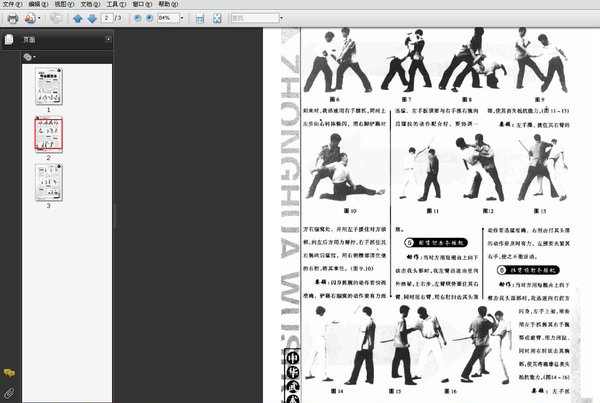This screenshot has height=403, width=600.
Task: Click the Print icon in the toolbar
Action: click(13, 18)
